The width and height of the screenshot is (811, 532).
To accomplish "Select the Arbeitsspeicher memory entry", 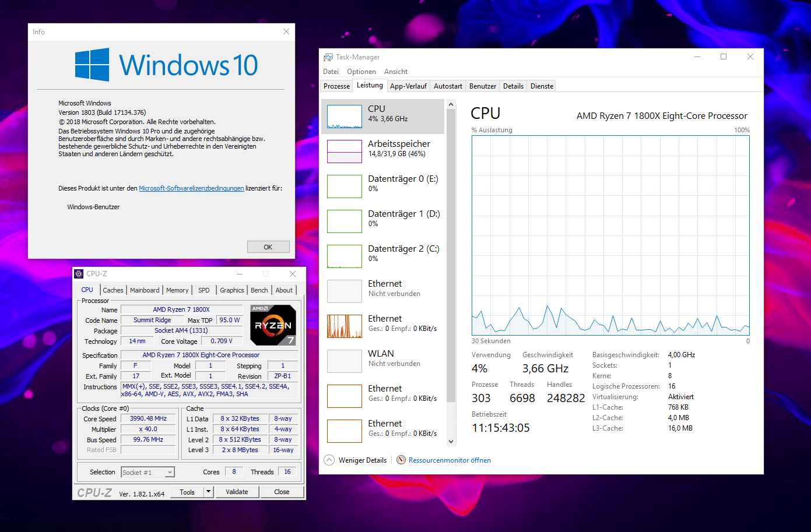I will point(382,152).
